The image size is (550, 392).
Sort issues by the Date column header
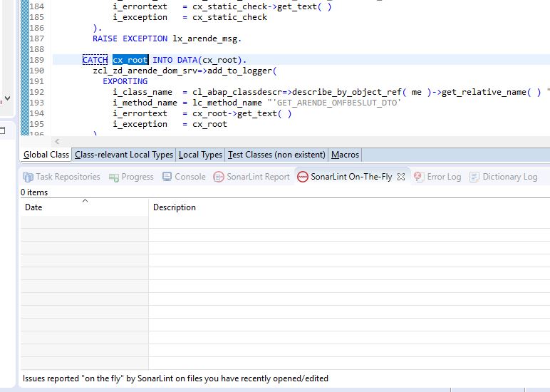[33, 207]
